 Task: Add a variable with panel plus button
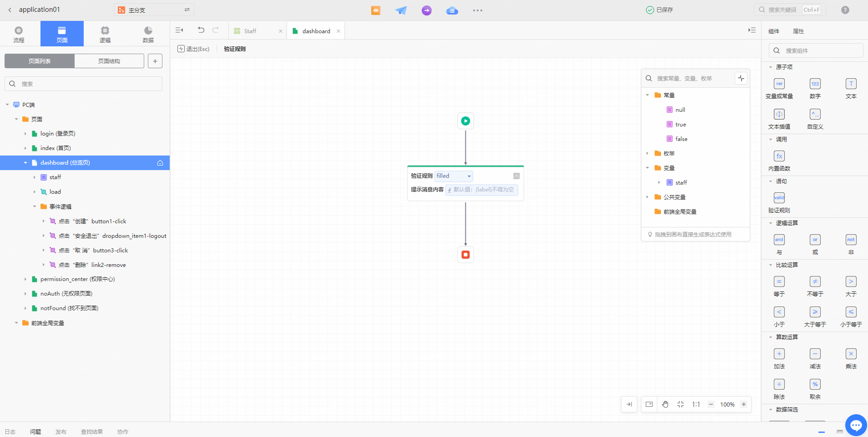point(741,78)
